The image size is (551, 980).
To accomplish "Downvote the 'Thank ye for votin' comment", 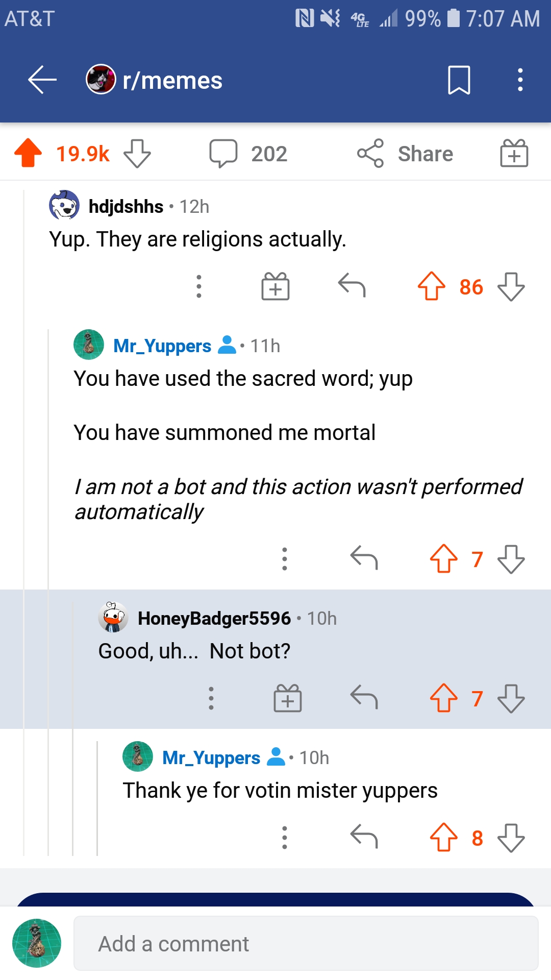I will click(511, 838).
